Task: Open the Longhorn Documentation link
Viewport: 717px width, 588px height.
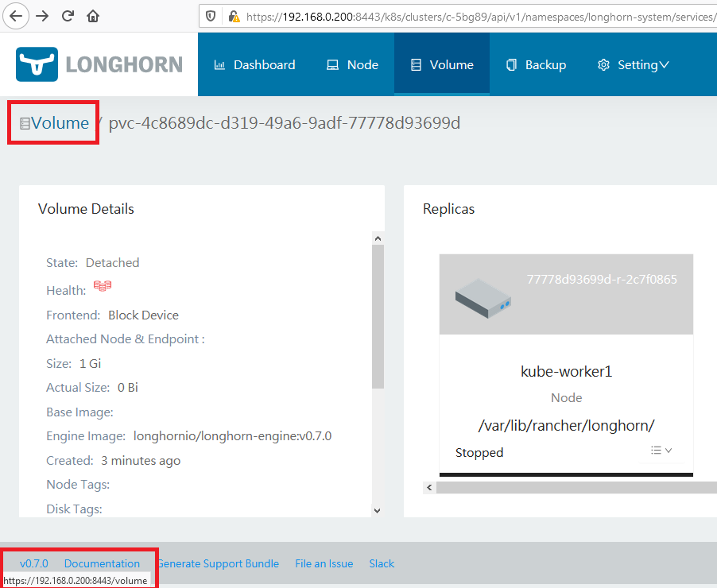Action: pyautogui.click(x=102, y=563)
